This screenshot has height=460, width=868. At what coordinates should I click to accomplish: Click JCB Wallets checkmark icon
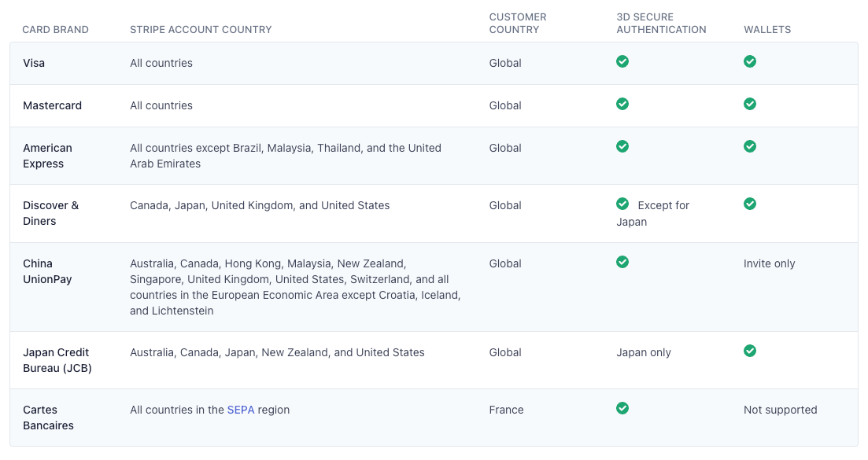pos(750,351)
